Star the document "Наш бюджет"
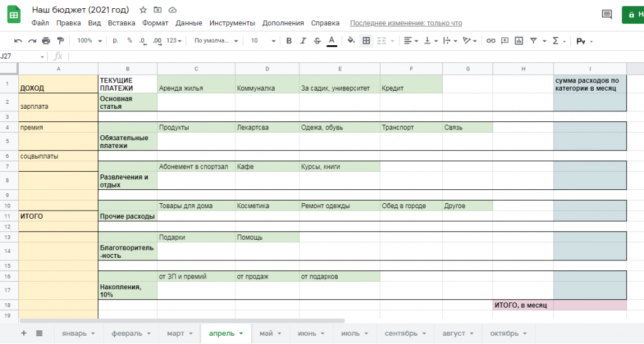 pos(143,10)
